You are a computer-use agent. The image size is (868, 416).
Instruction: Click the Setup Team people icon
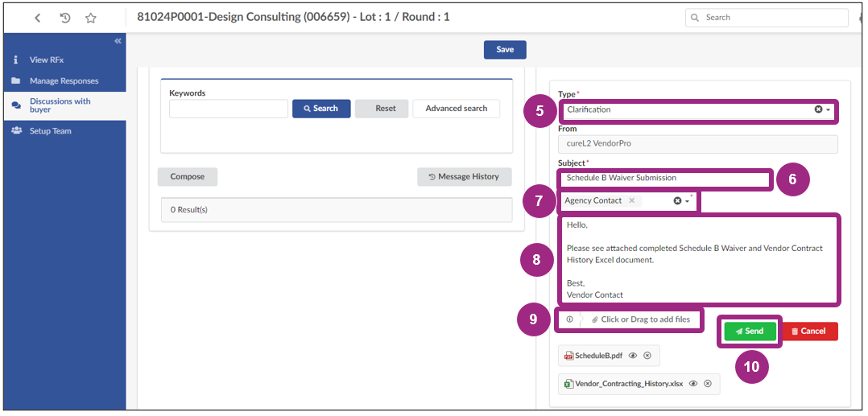tap(16, 131)
